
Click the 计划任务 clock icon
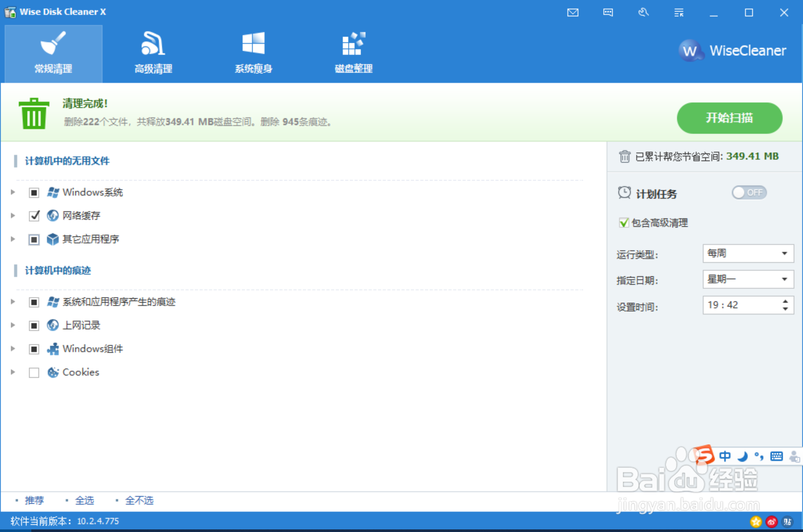(x=624, y=193)
